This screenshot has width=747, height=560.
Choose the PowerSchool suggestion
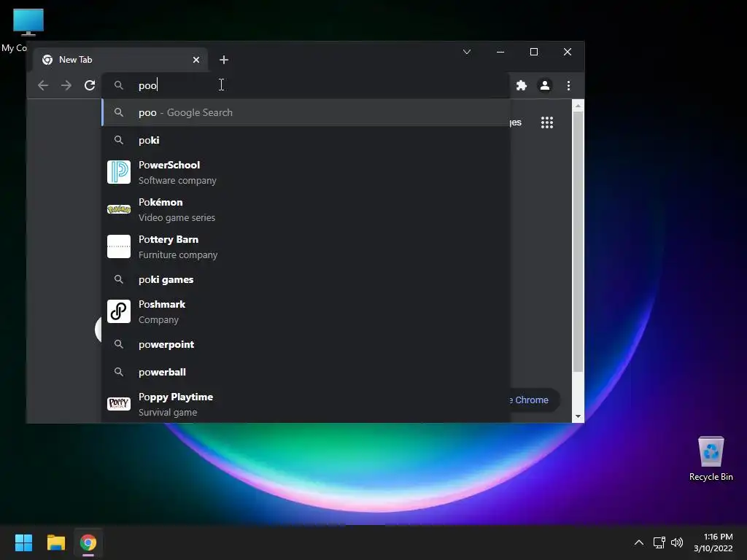coord(306,172)
